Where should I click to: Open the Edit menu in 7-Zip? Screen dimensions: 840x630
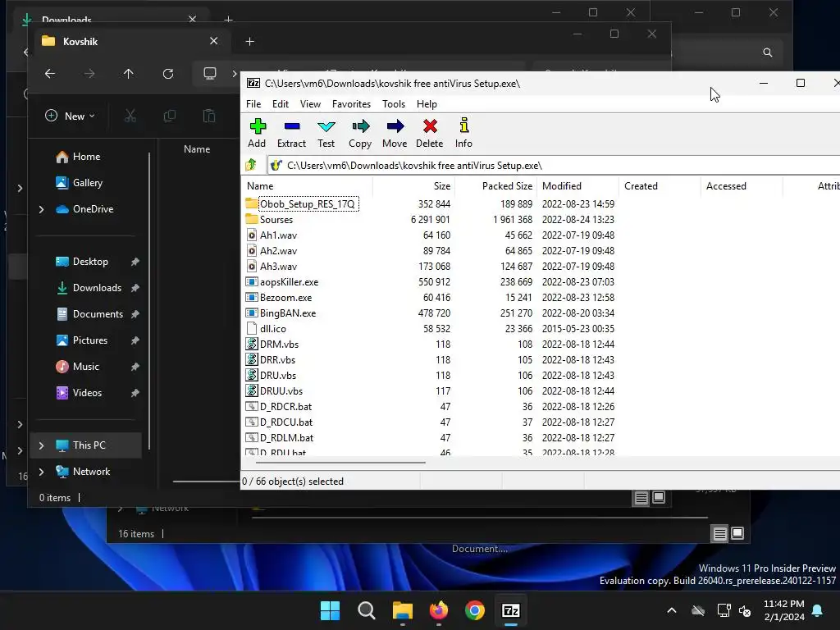tap(281, 104)
